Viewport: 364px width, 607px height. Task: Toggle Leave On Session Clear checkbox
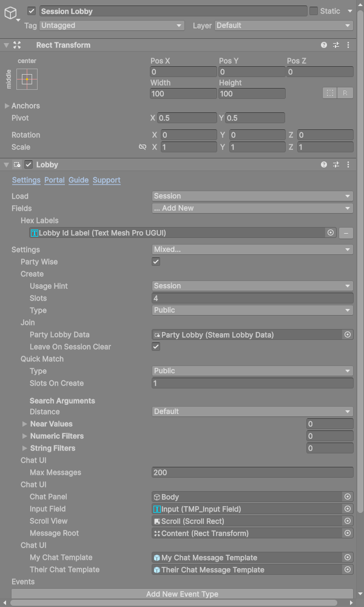point(156,347)
